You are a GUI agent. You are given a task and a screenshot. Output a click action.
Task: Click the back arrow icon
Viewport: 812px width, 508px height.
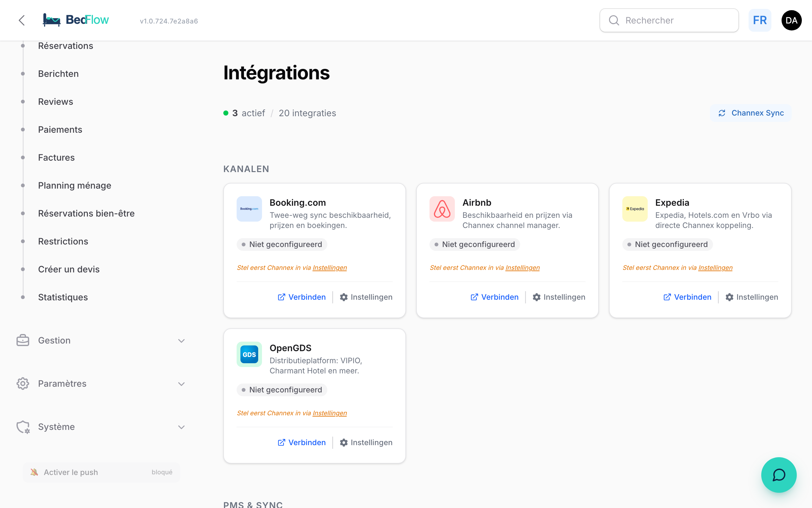click(x=22, y=20)
